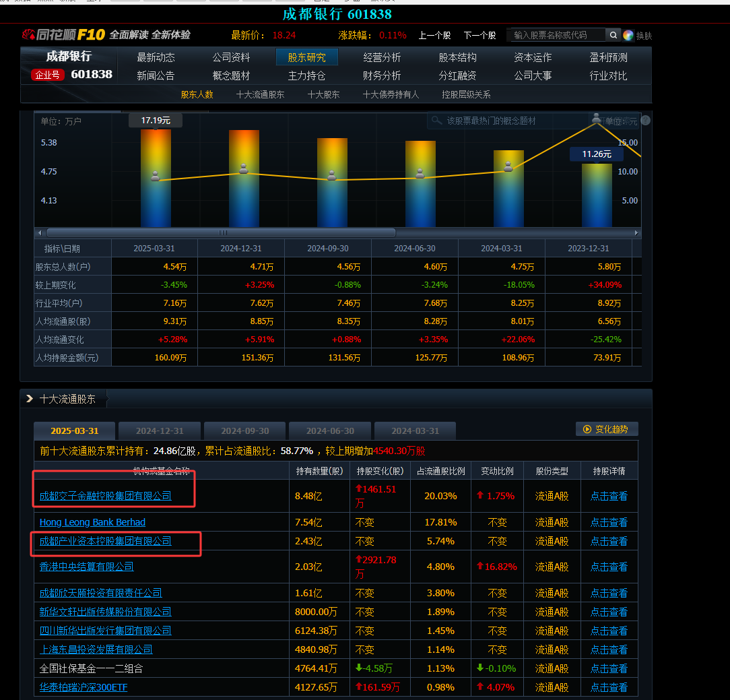Open 成都产业资本控股集团有限公司 link
Screen dimensions: 730x700
click(105, 541)
